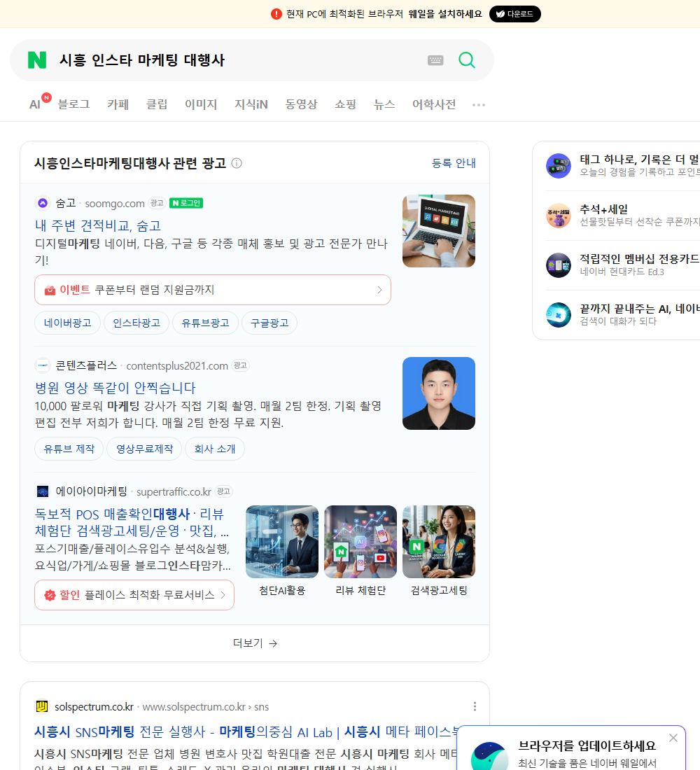Expand ads with 더보기

coord(255,643)
